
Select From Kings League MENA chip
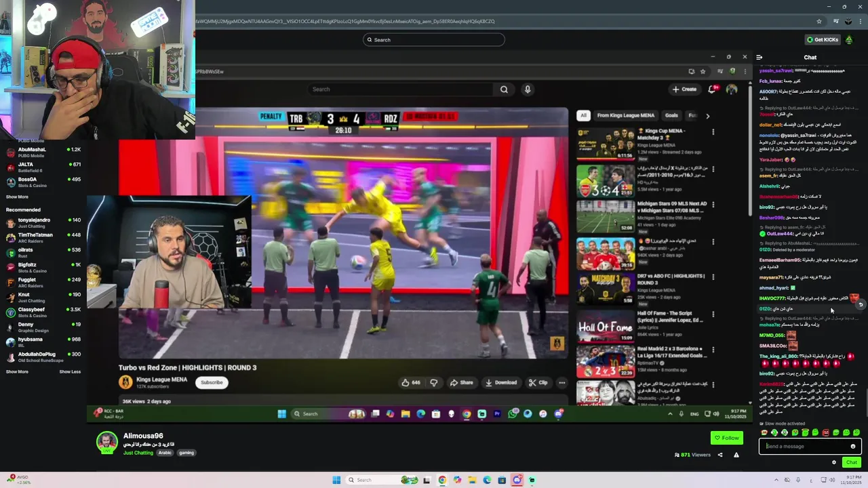pos(625,116)
